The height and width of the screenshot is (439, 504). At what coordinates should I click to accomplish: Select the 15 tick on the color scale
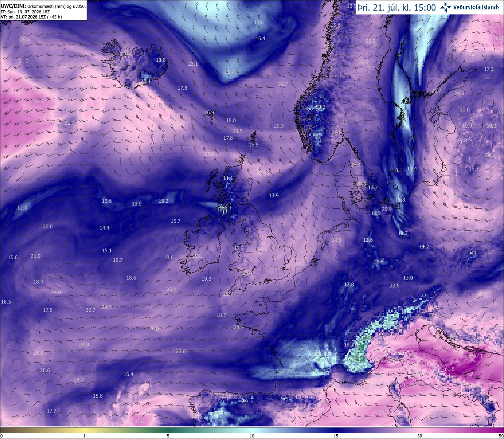(x=336, y=436)
